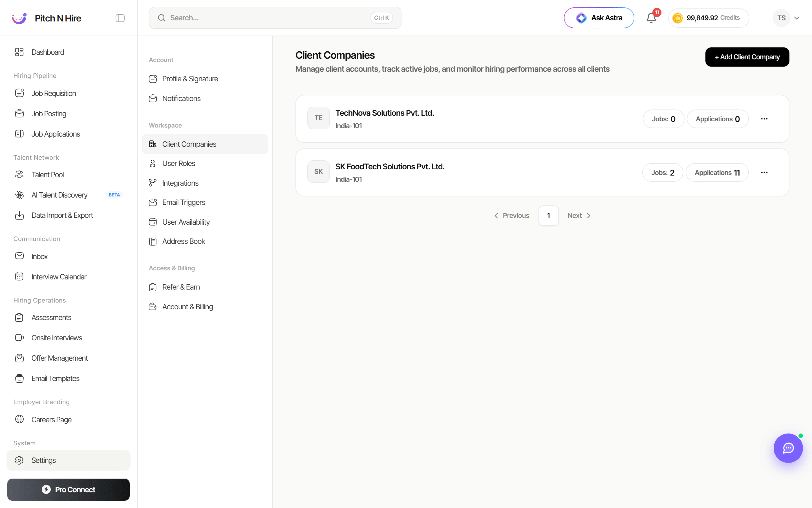Go to the Next page
The image size is (812, 508).
(x=579, y=216)
